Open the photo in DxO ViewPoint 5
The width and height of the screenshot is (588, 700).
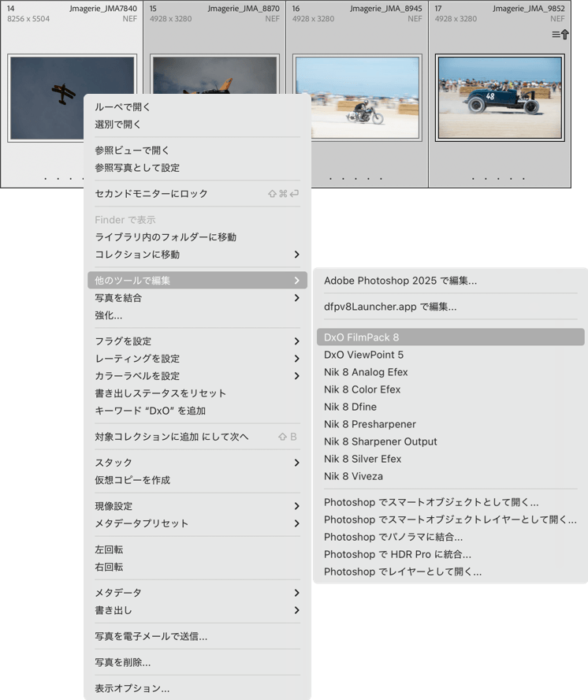point(363,355)
